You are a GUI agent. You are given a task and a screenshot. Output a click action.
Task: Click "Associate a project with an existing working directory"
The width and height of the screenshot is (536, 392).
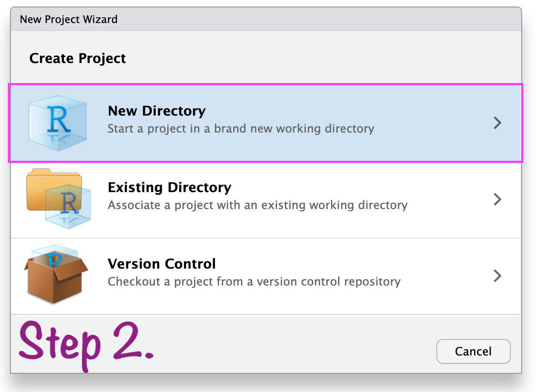point(257,205)
